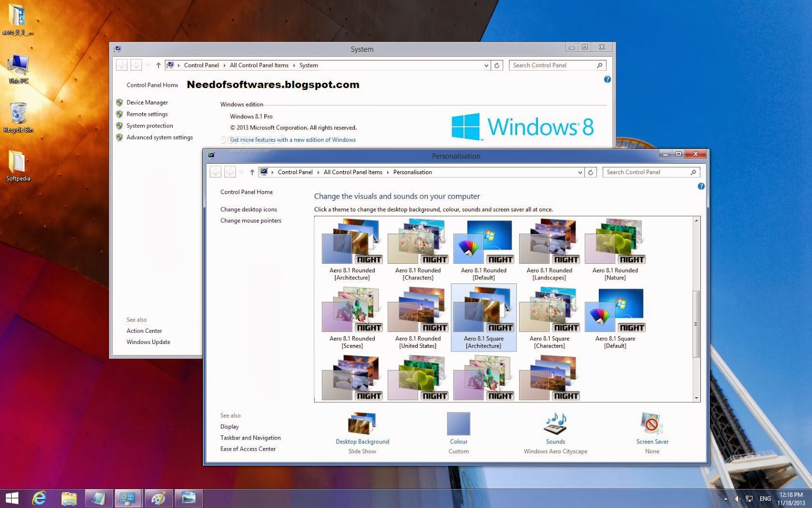This screenshot has height=508, width=812.
Task: Open Windows Update in System window
Action: click(148, 342)
